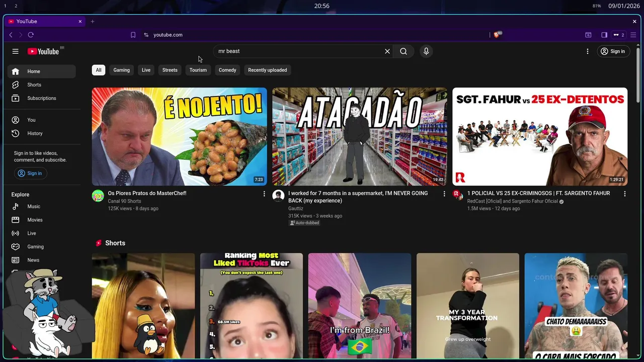Start voice search with the microphone icon

pyautogui.click(x=426, y=51)
